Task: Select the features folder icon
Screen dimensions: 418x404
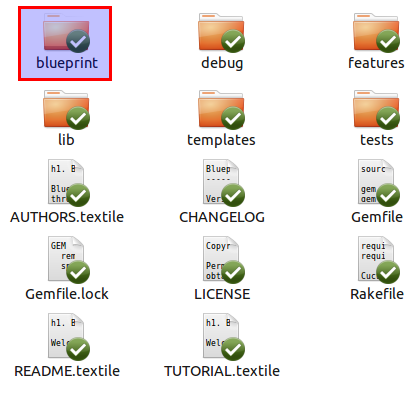Action: coord(376,32)
